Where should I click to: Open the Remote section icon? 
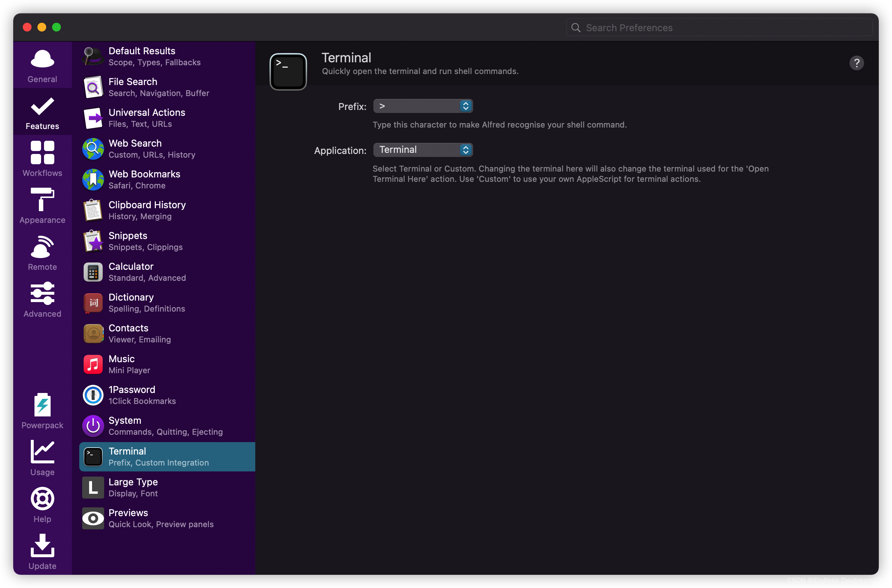tap(43, 247)
